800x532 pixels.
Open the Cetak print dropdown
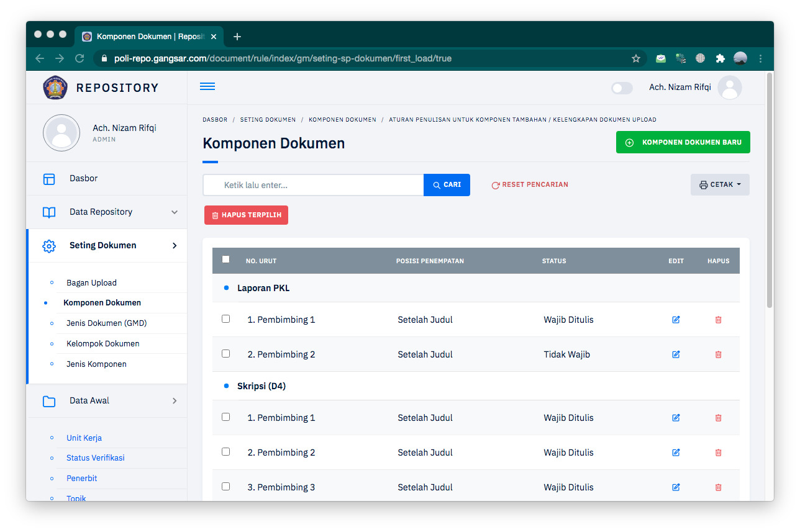coord(720,184)
